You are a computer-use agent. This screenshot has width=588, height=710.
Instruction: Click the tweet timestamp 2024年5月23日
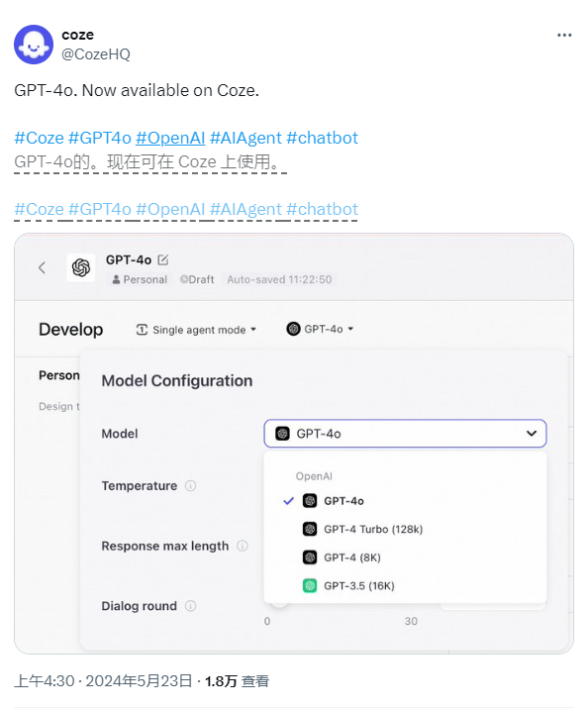[139, 680]
